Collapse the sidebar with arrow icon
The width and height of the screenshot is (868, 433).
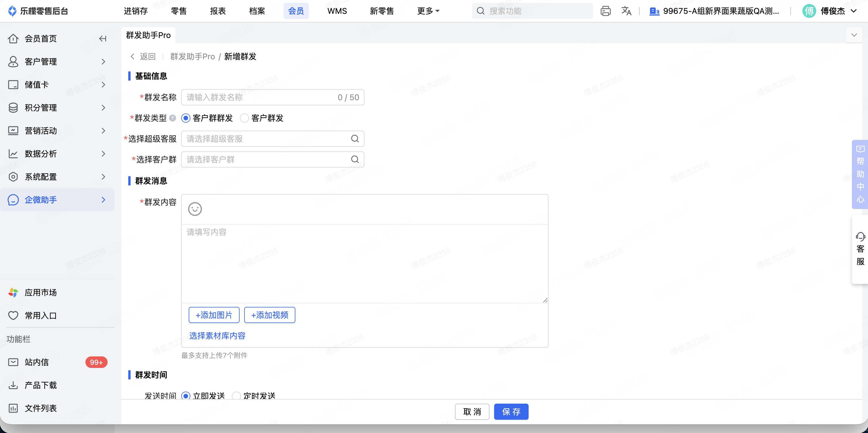(103, 39)
